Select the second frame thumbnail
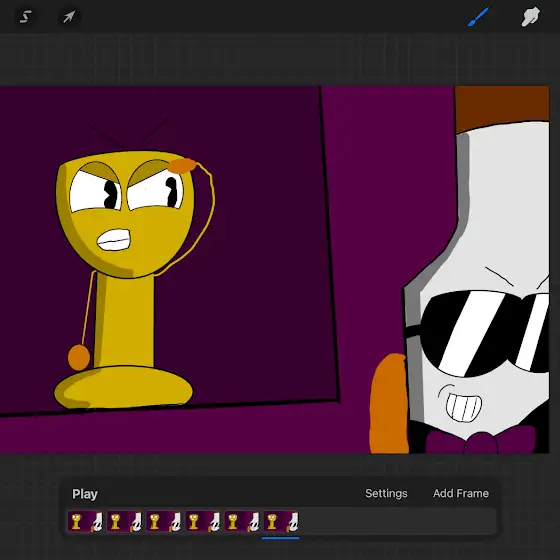The height and width of the screenshot is (560, 560). coord(124,521)
